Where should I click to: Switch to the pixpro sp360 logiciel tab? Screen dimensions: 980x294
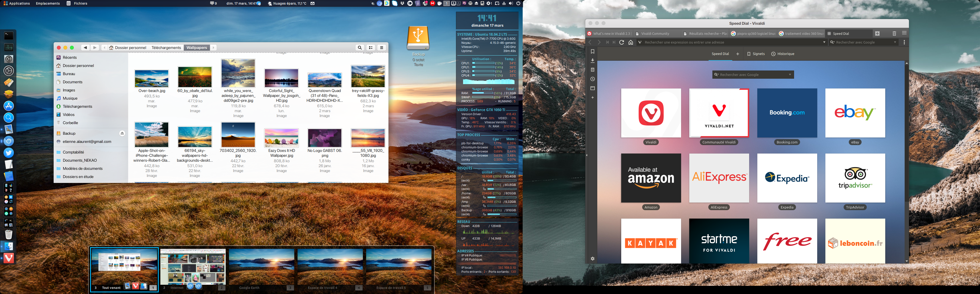click(x=753, y=33)
